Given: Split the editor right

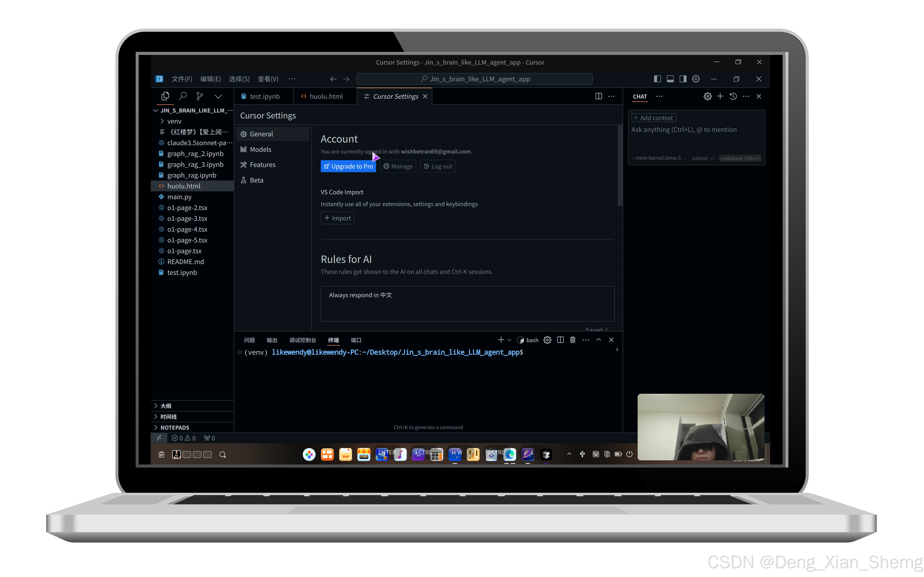Looking at the screenshot, I should coord(599,96).
